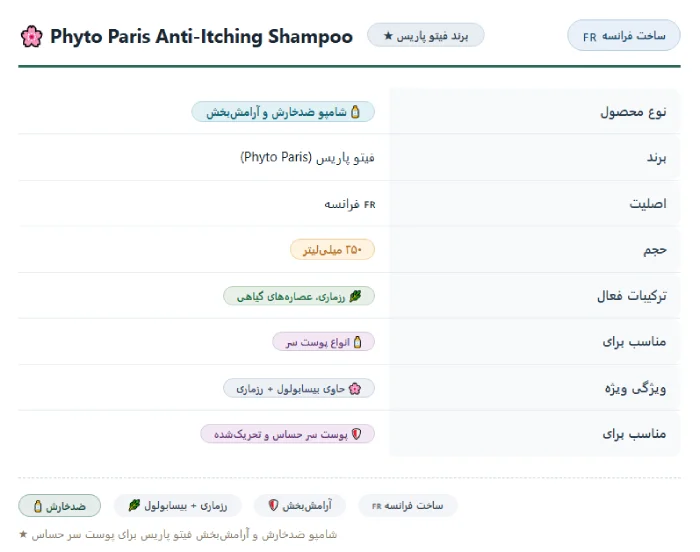The width and height of the screenshot is (700, 552).
Task: Select the 'شامپو ضدخارش و آرامش‌بخش' pill
Action: tap(283, 112)
